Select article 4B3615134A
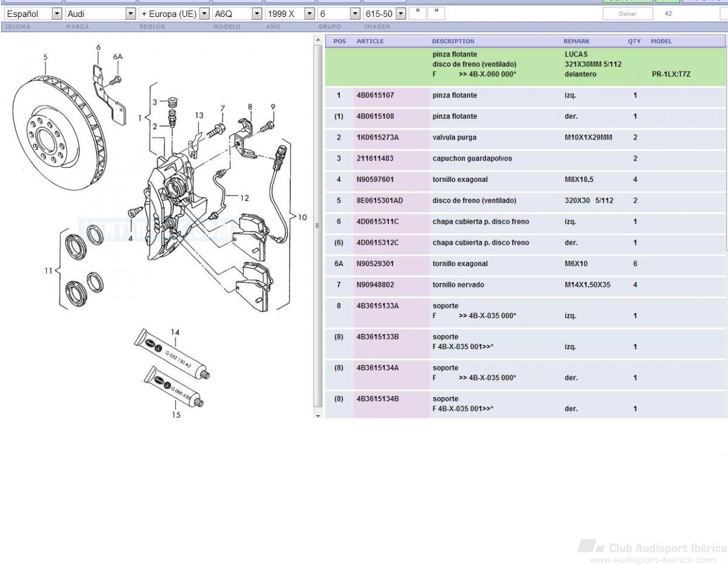 (x=377, y=368)
